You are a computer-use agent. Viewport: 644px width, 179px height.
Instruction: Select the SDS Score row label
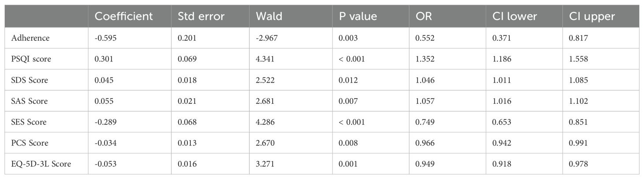(x=30, y=80)
